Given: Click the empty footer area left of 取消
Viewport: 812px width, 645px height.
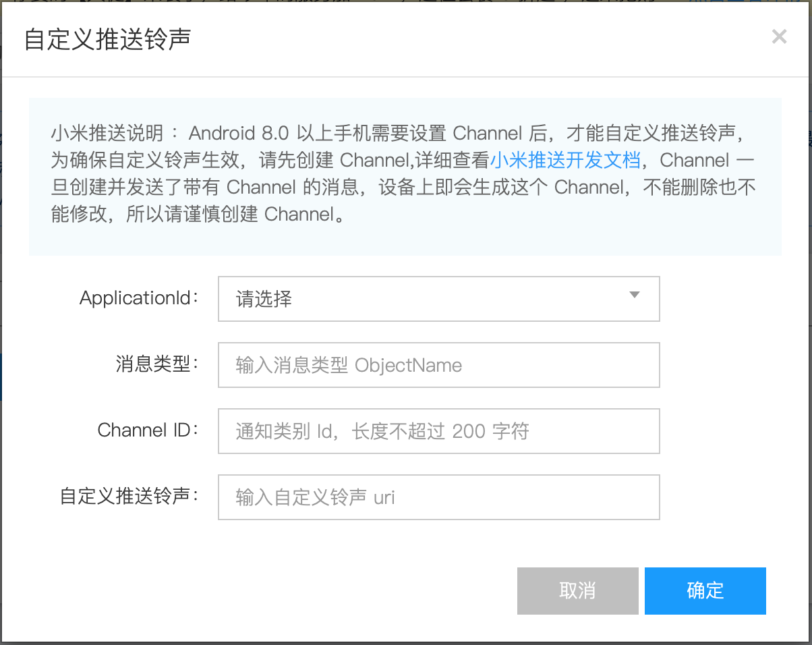Looking at the screenshot, I should pos(270,590).
